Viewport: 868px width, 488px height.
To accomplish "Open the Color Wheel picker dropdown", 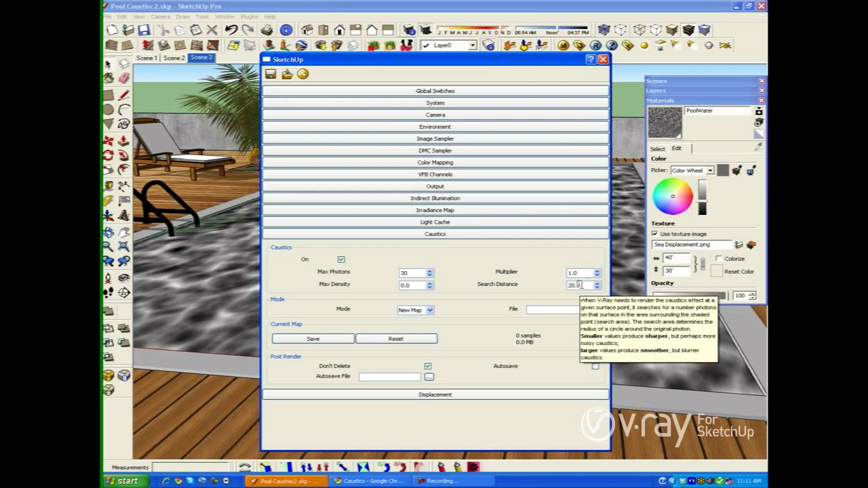I will click(x=692, y=170).
